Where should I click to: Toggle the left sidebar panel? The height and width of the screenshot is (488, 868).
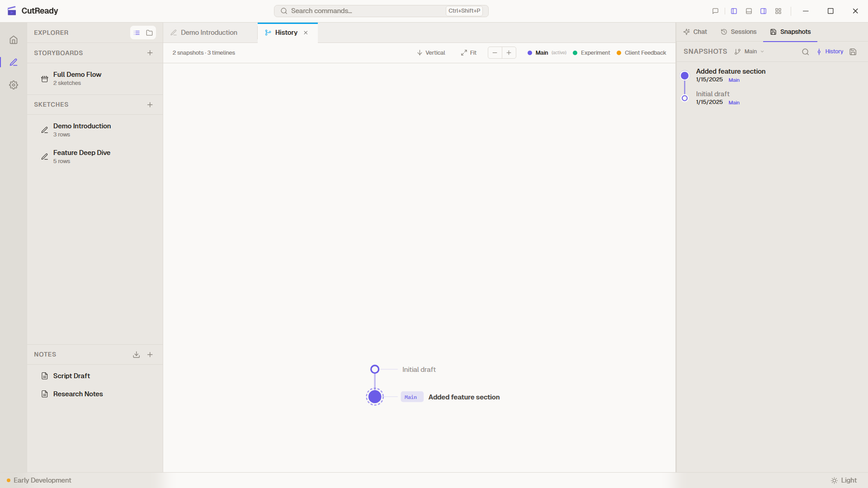point(734,11)
